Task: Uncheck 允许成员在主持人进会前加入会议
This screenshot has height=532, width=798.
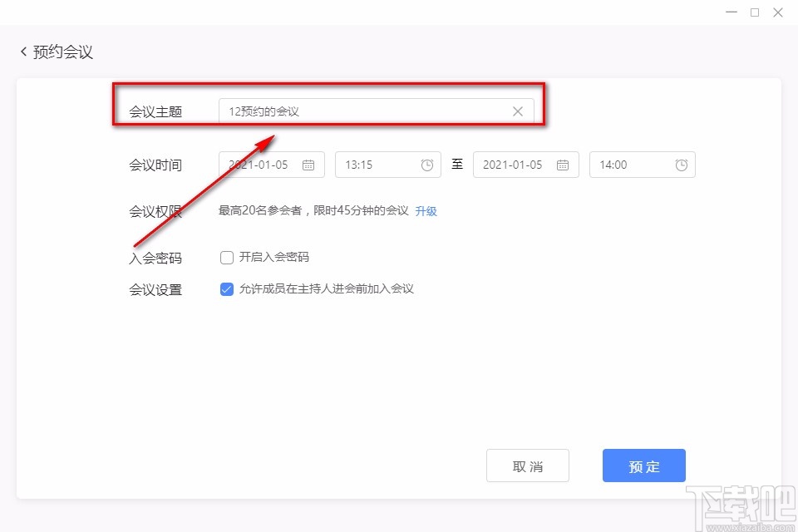Action: (x=226, y=288)
